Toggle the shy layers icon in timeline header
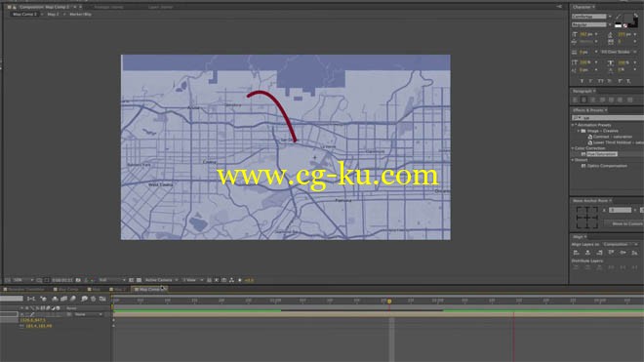Screen dimensions: 644x362 [55, 299]
